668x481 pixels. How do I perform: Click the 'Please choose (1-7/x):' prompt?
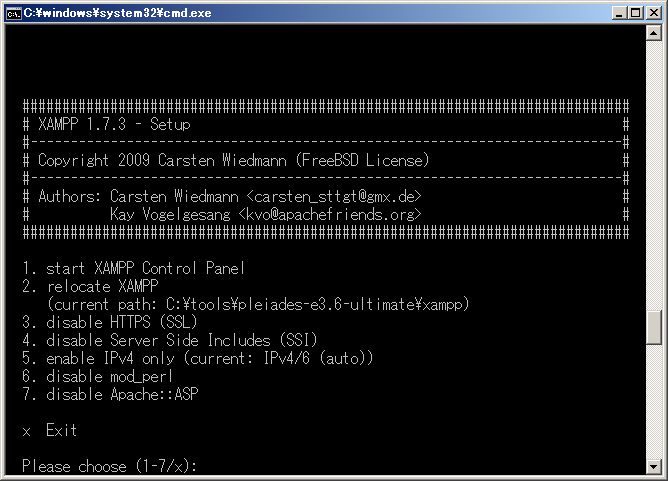(109, 467)
